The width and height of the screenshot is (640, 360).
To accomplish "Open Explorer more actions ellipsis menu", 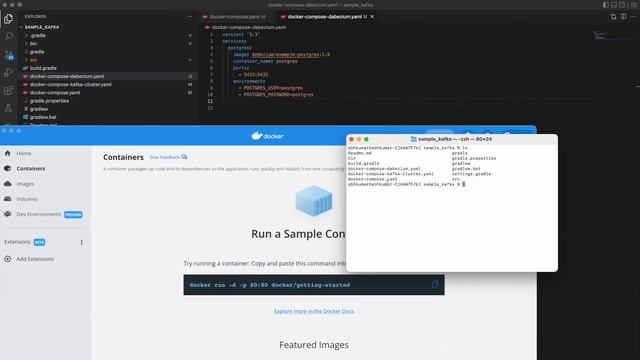I will pos(189,17).
